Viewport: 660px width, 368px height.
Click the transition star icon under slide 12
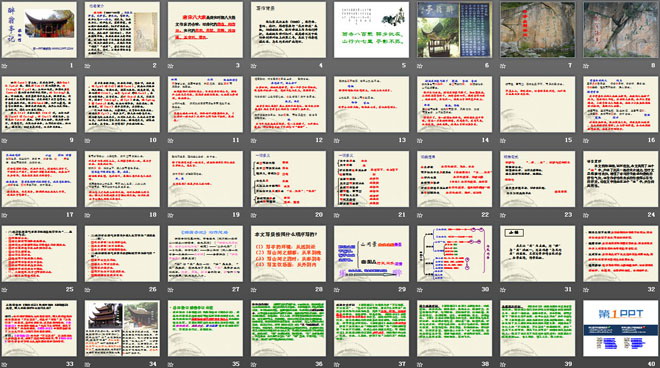[254, 140]
